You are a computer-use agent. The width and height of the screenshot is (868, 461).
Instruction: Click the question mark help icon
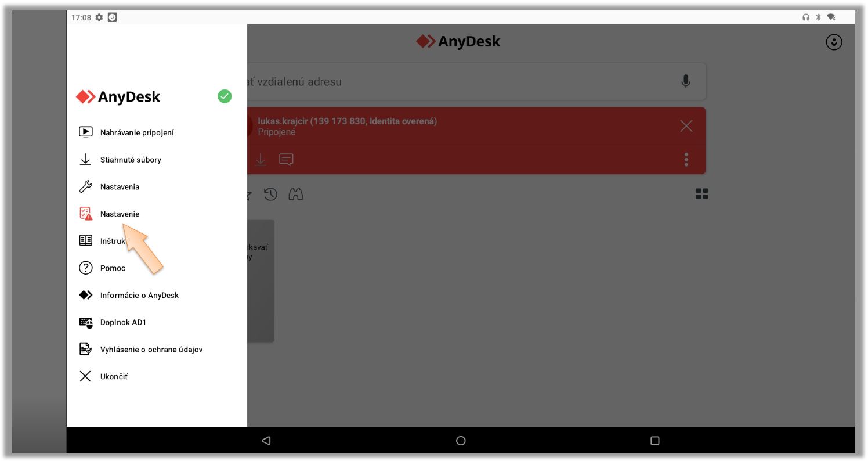point(85,268)
